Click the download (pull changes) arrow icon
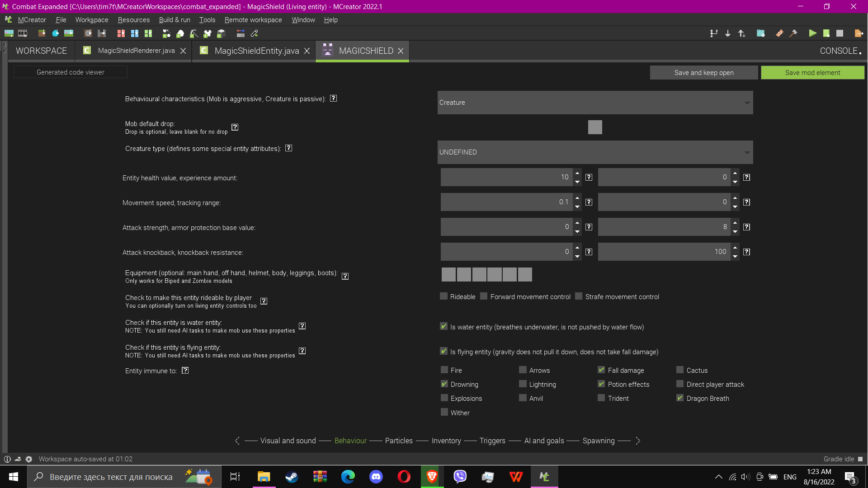Screen dimensions: 868x488 [728, 33]
